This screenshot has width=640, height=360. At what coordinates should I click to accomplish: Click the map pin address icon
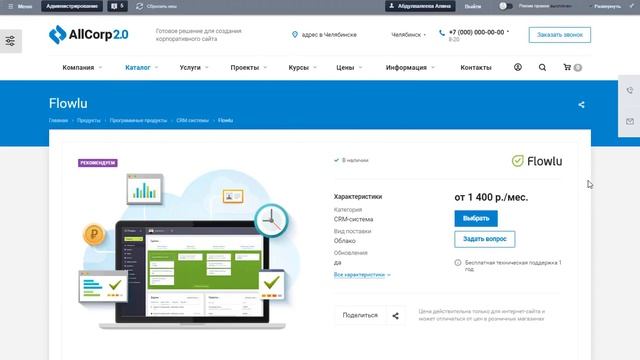click(x=295, y=35)
